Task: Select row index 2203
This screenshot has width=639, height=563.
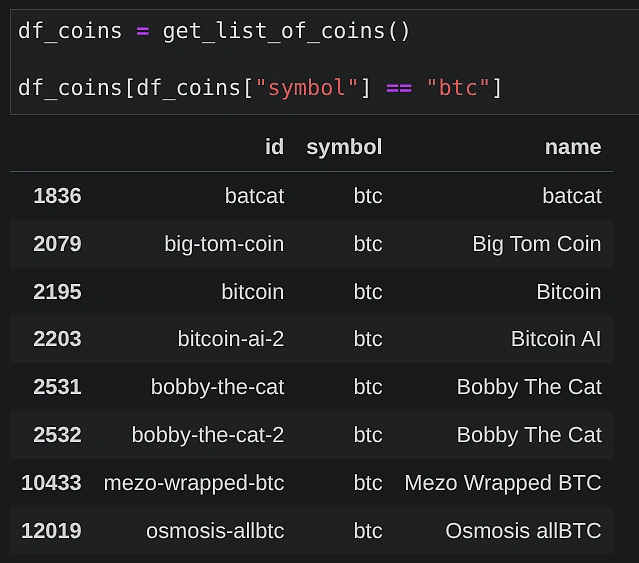Action: click(x=57, y=339)
